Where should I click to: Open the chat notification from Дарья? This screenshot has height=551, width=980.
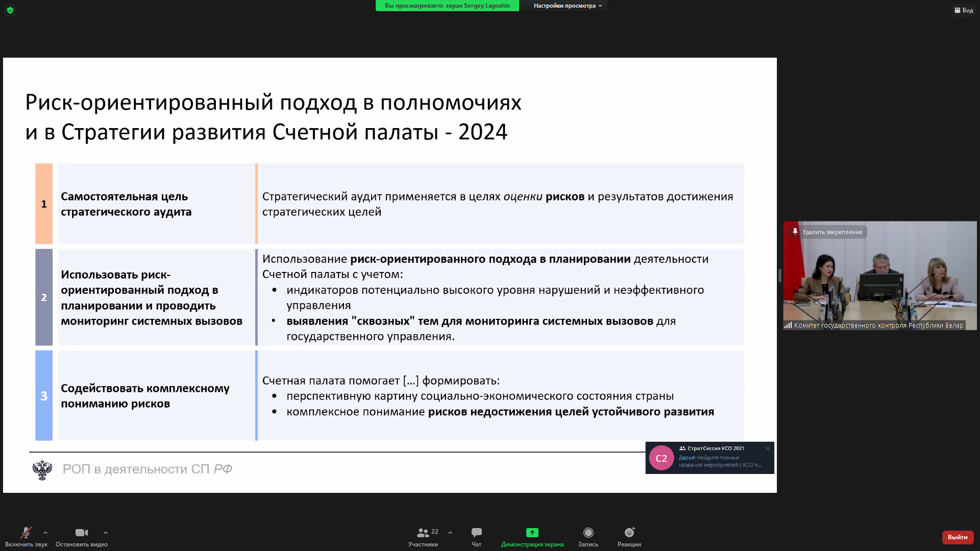(719, 461)
